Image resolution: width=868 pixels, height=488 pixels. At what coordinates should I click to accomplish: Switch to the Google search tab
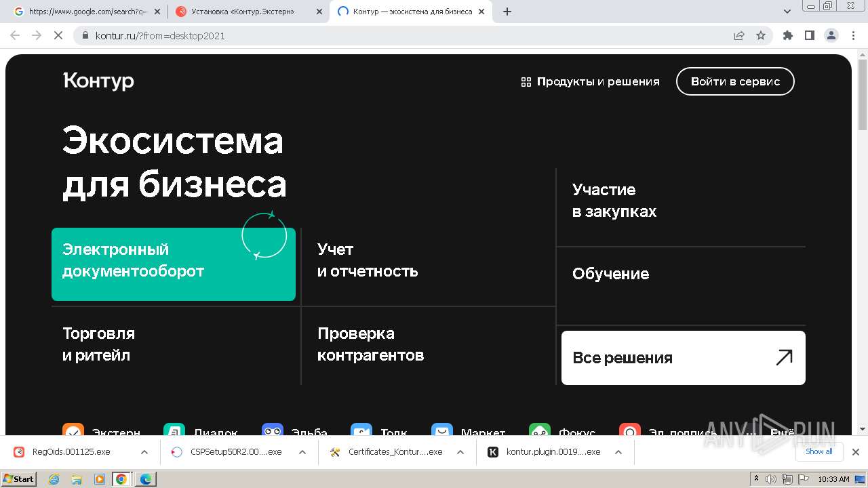[87, 12]
